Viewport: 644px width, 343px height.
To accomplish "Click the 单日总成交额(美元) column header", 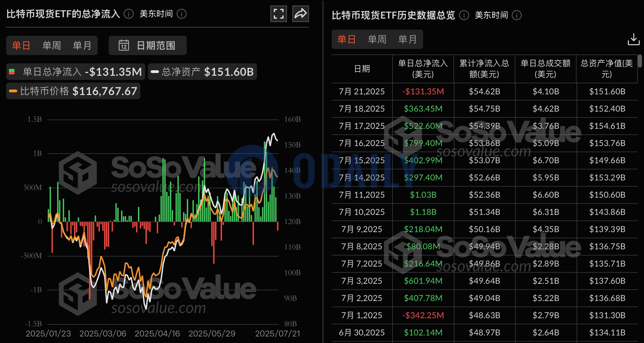I will click(x=546, y=69).
